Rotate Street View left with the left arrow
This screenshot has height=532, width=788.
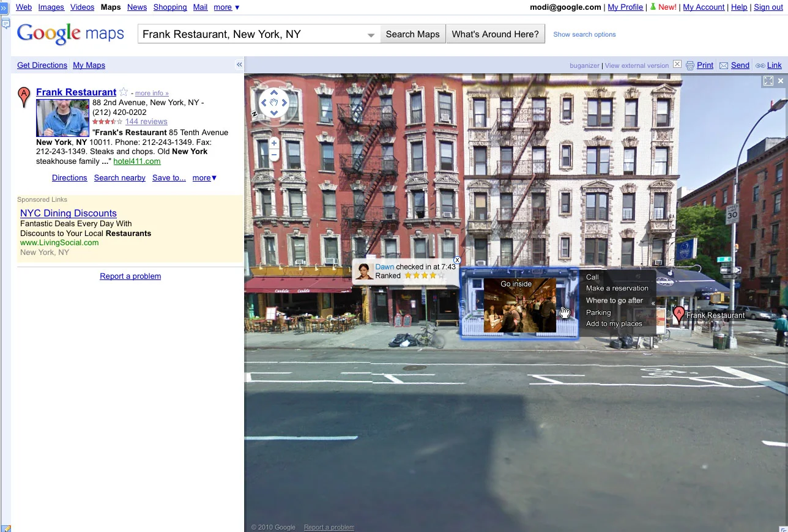tap(264, 103)
